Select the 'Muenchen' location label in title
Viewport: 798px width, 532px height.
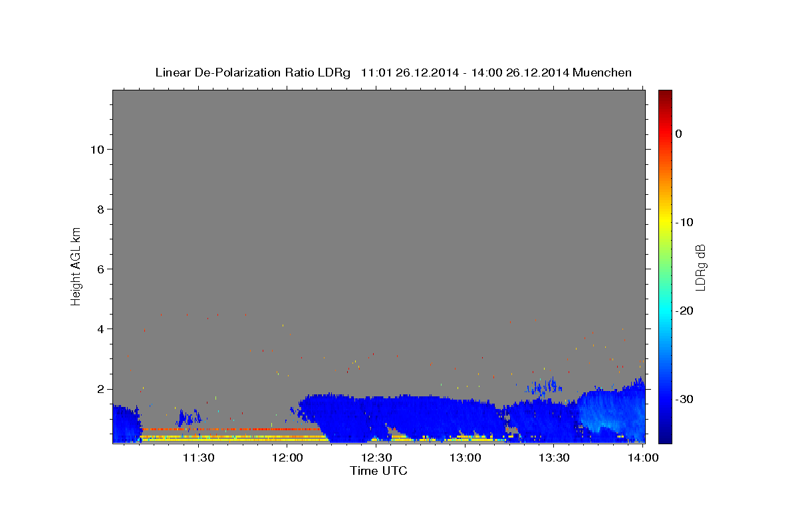click(602, 72)
